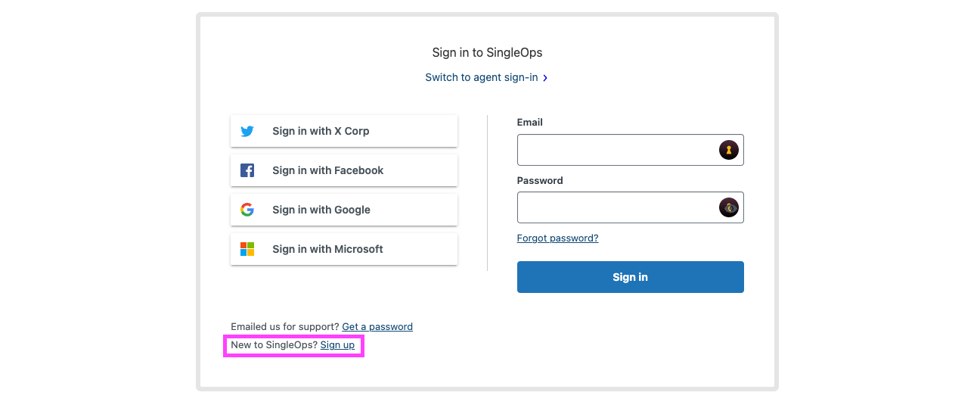This screenshot has height=408, width=980.
Task: Click the Password field label
Action: (x=540, y=181)
